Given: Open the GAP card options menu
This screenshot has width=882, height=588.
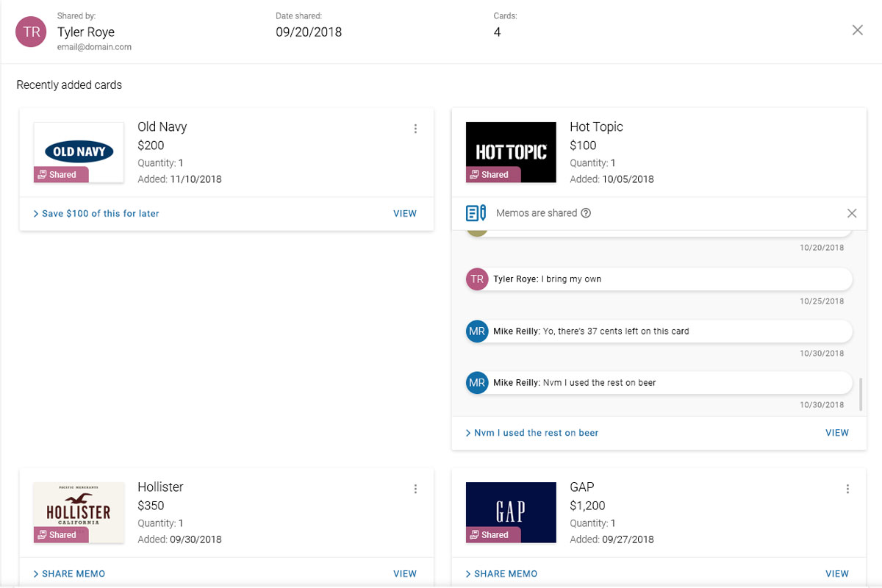Looking at the screenshot, I should 847,489.
